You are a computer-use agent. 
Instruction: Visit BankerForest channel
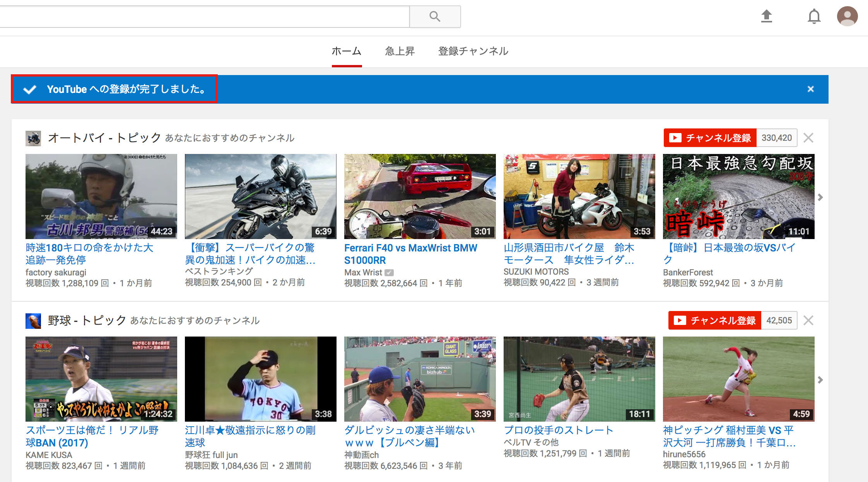point(688,272)
